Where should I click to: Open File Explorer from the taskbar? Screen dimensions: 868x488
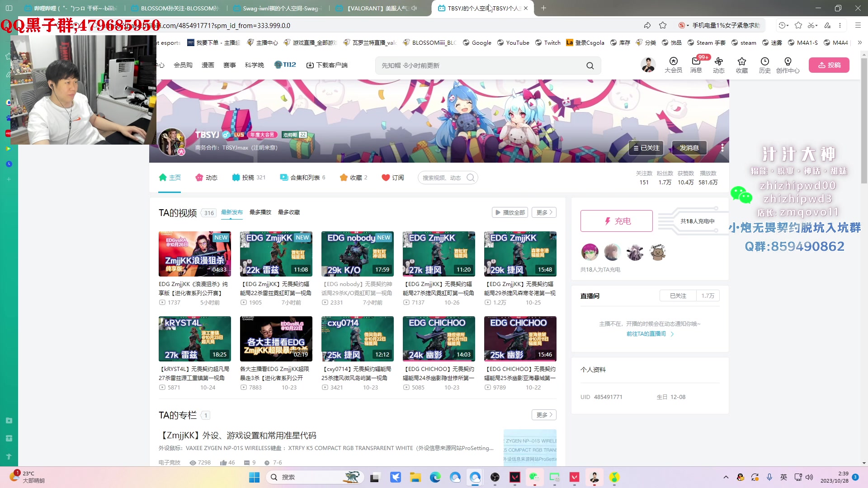pyautogui.click(x=415, y=477)
